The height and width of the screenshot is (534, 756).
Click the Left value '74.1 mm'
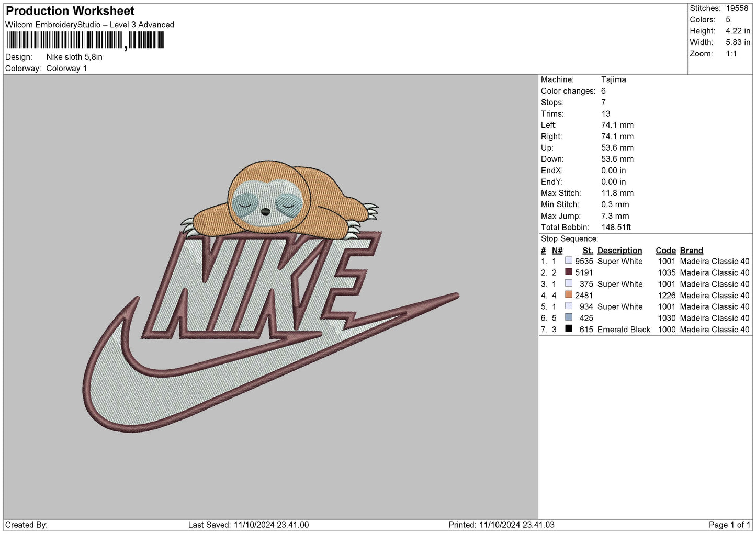pyautogui.click(x=617, y=125)
